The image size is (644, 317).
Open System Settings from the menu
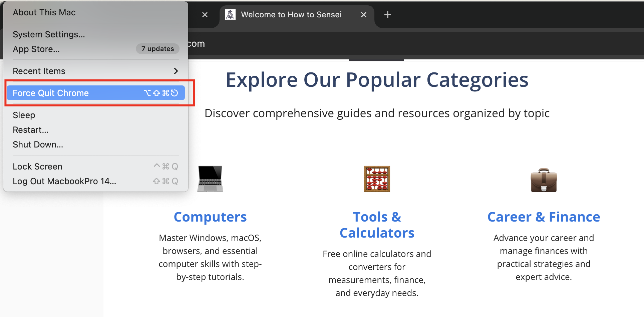click(x=49, y=34)
